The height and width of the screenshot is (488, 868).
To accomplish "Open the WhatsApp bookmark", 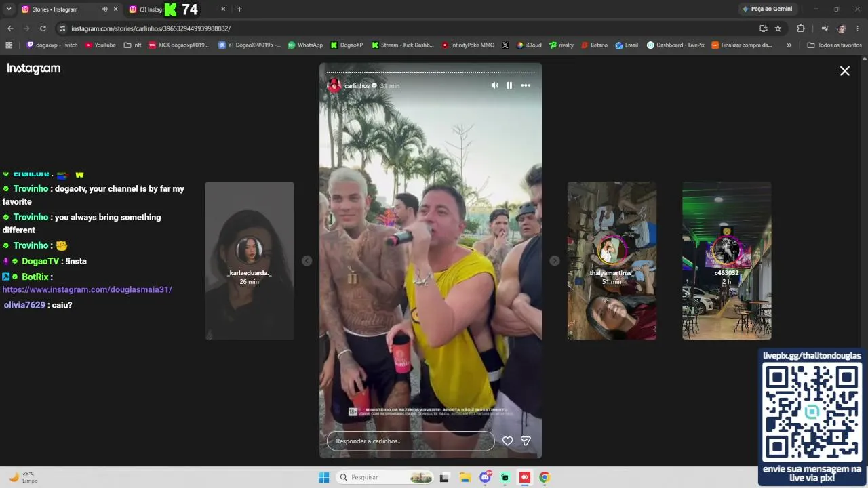I will click(x=305, y=45).
